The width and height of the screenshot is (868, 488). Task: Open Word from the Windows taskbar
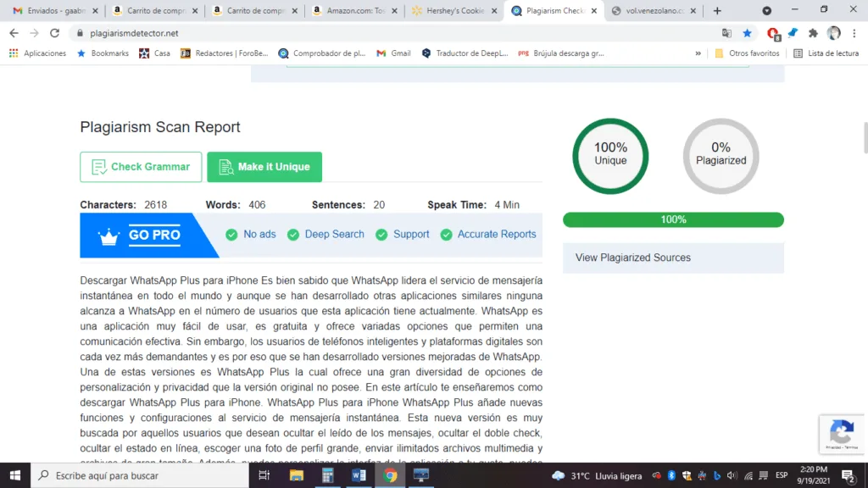point(359,475)
